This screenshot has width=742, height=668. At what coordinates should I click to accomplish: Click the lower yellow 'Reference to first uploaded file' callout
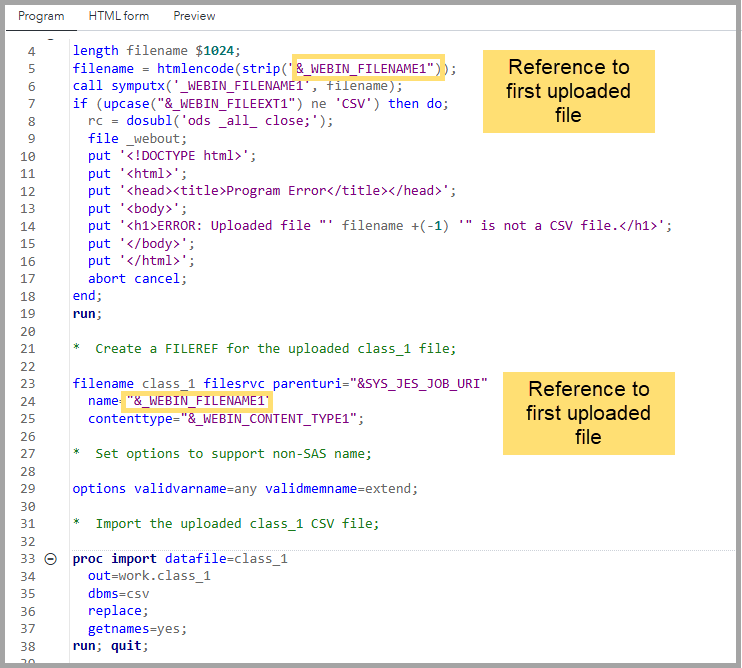click(588, 413)
